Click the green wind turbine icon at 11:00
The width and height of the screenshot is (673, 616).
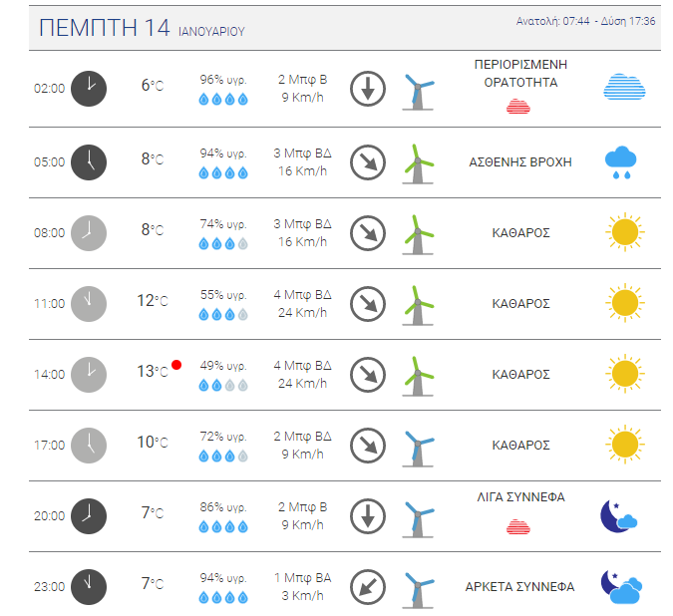tap(418, 305)
